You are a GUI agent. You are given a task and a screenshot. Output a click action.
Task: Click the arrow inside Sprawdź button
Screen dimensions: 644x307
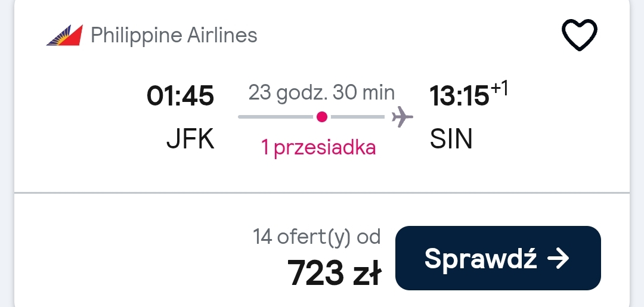pyautogui.click(x=559, y=258)
